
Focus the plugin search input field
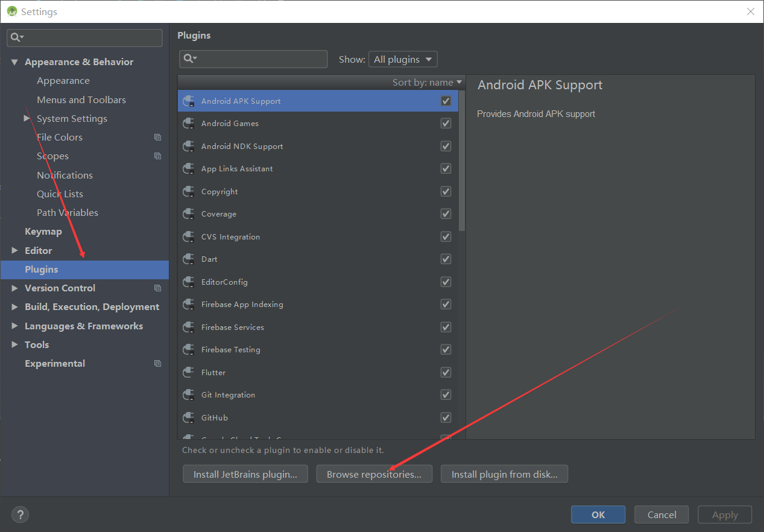point(253,59)
